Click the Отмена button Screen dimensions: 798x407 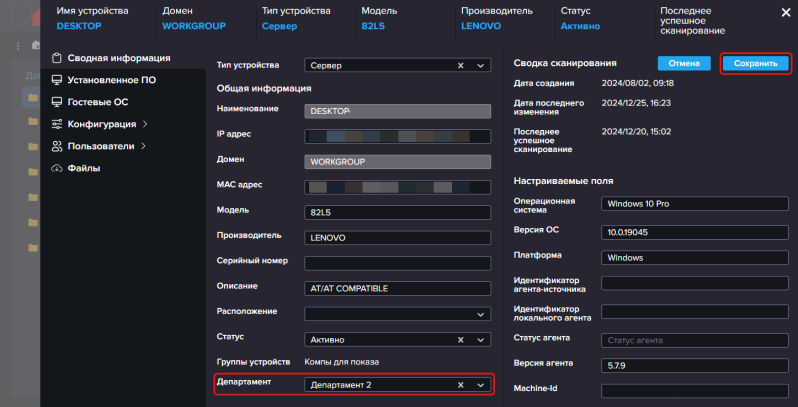pos(682,64)
